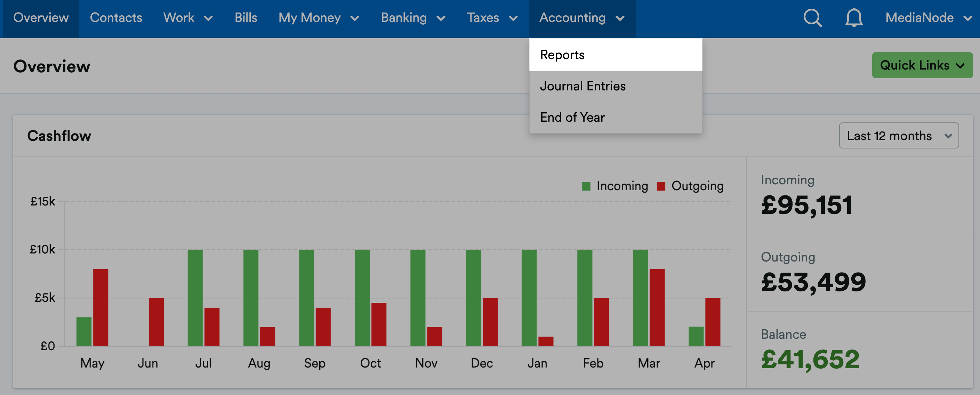Open the Taxes dropdown menu
The image size is (980, 395).
point(492,18)
